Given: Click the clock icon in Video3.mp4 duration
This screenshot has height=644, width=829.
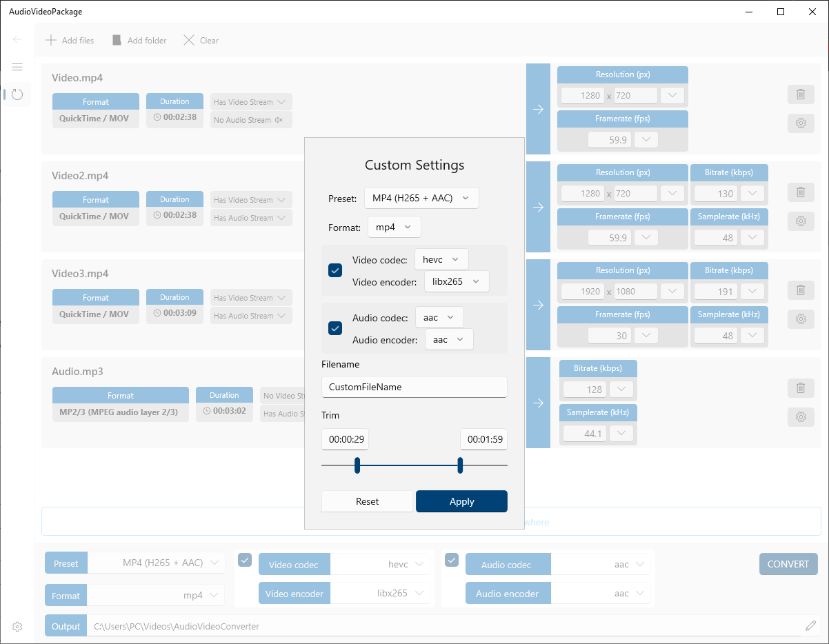Looking at the screenshot, I should [x=157, y=313].
